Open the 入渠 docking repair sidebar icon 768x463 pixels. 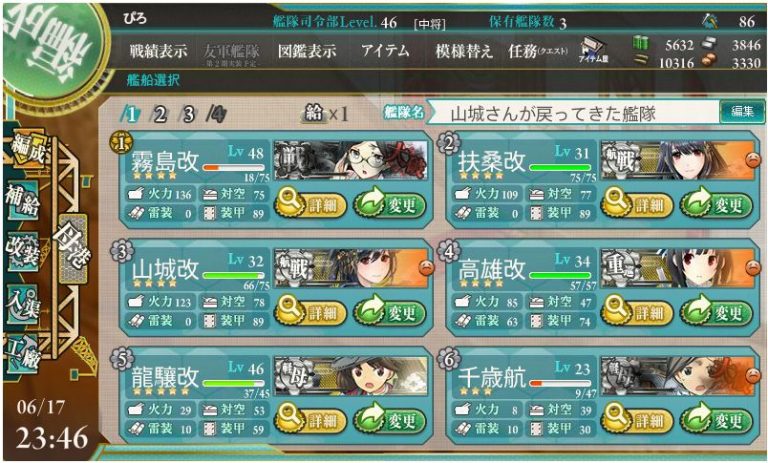point(22,304)
